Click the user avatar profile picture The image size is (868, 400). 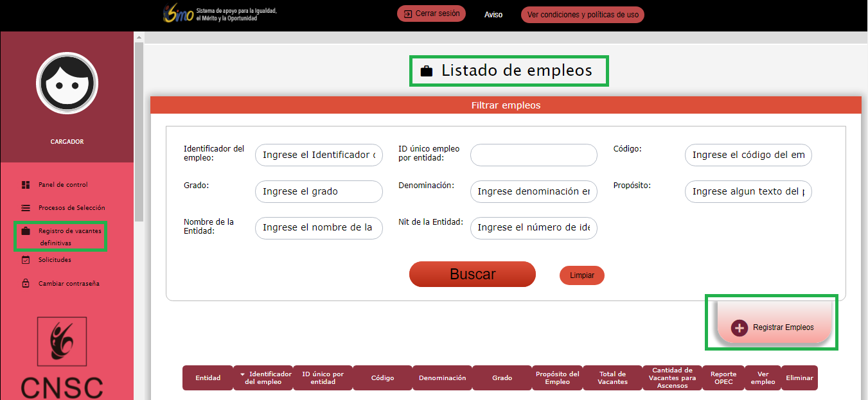67,83
